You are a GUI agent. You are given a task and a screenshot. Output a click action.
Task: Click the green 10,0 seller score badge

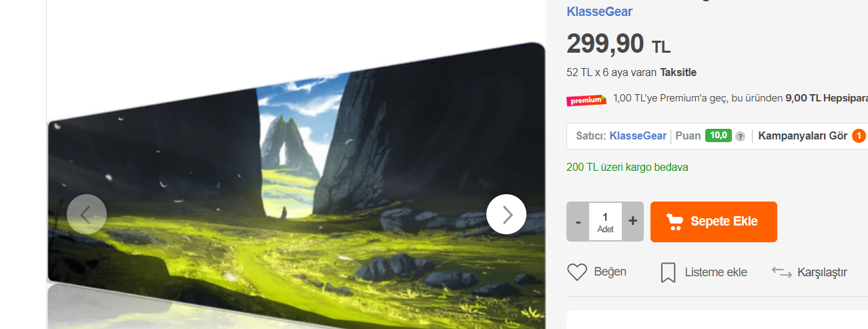(719, 135)
